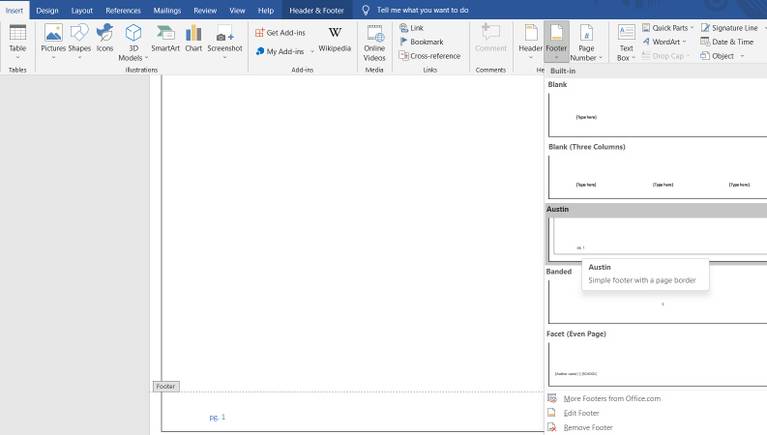The height and width of the screenshot is (435, 767).
Task: Insert a SmartArt graphic
Action: coord(165,39)
